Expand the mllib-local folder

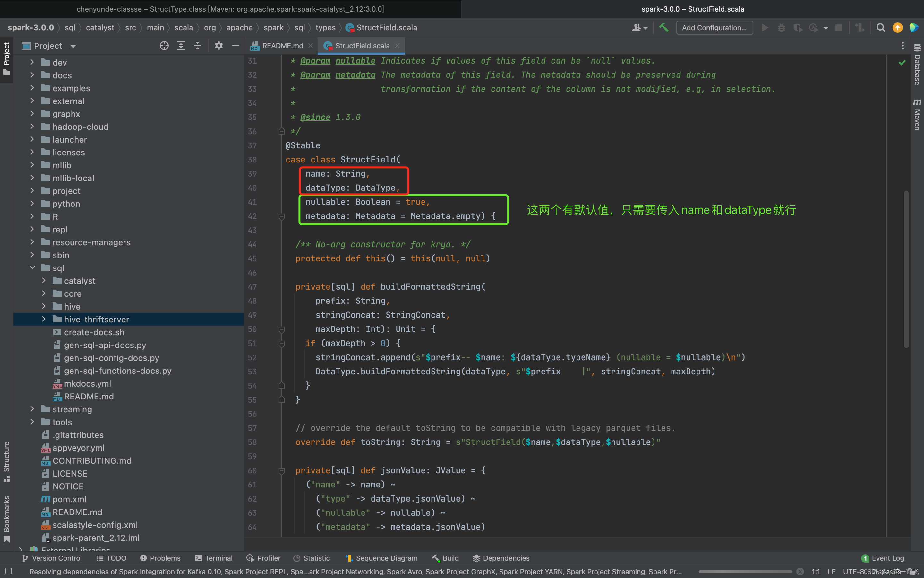32,178
